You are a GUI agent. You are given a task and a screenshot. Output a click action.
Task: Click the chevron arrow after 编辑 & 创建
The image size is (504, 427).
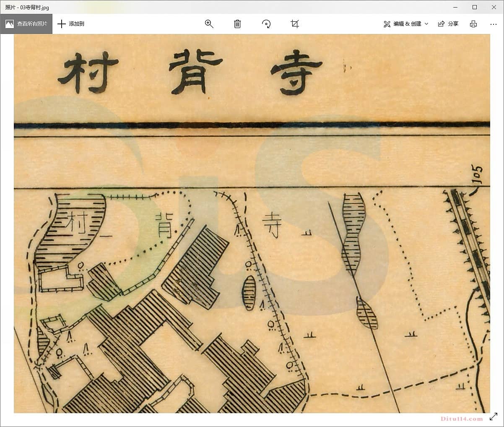coord(426,24)
